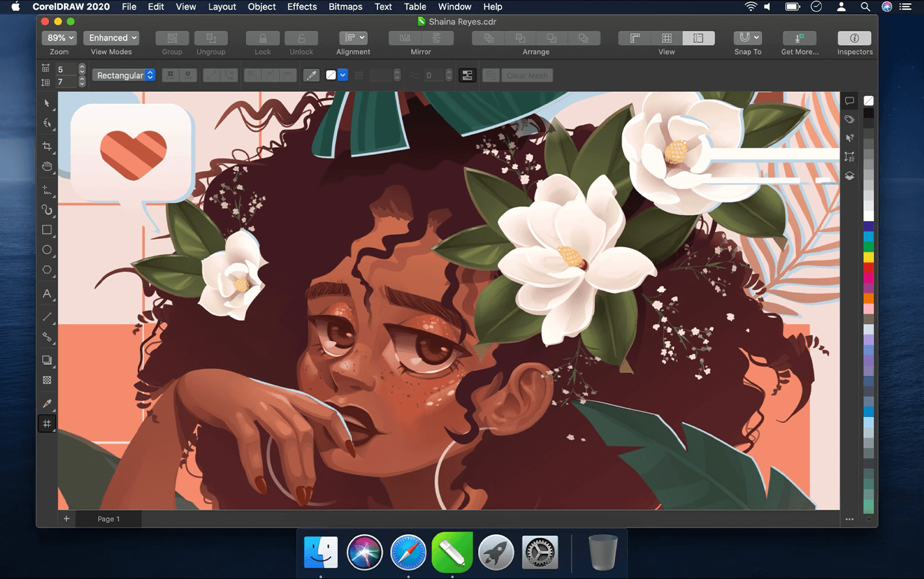Toggle the smooth mesh color button
The height and width of the screenshot is (579, 924).
pos(467,75)
